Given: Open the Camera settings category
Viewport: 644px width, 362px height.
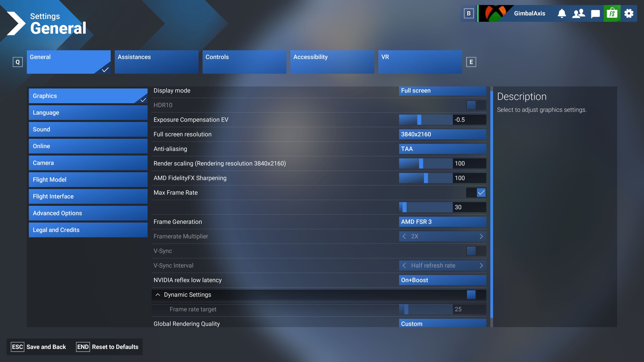Looking at the screenshot, I should 88,163.
